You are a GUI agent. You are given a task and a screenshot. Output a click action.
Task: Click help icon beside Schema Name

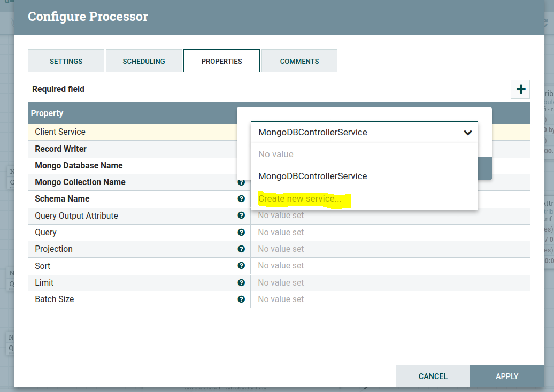(x=241, y=199)
